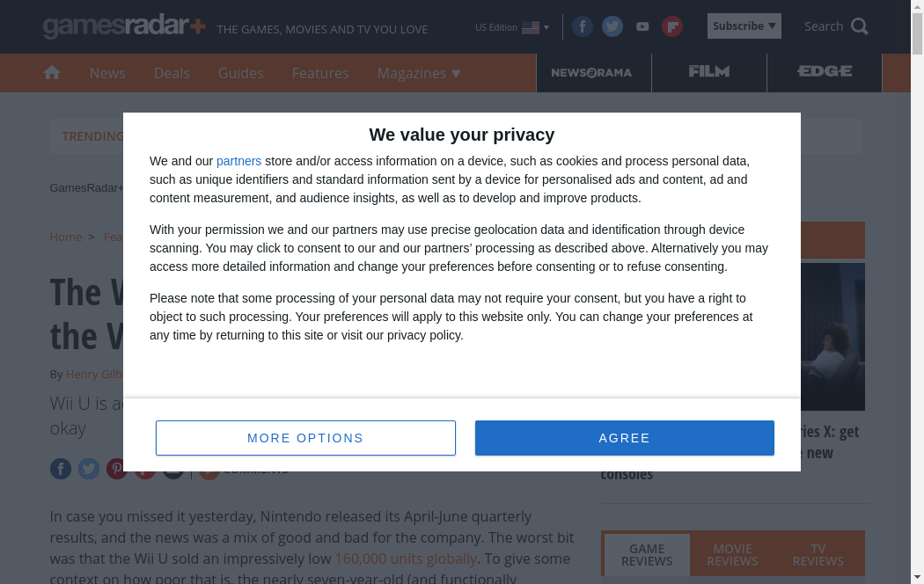Viewport: 924px width, 584px height.
Task: Open the YouTube icon in the header
Action: click(642, 26)
